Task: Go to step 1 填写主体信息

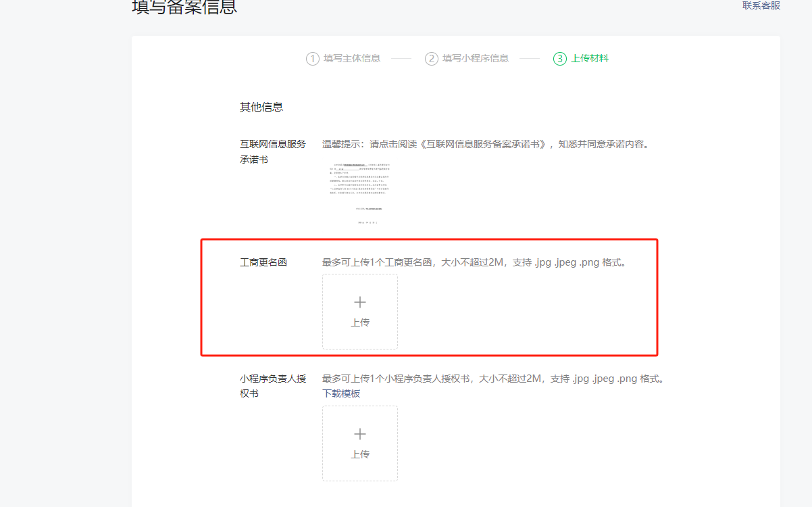Action: (x=343, y=58)
